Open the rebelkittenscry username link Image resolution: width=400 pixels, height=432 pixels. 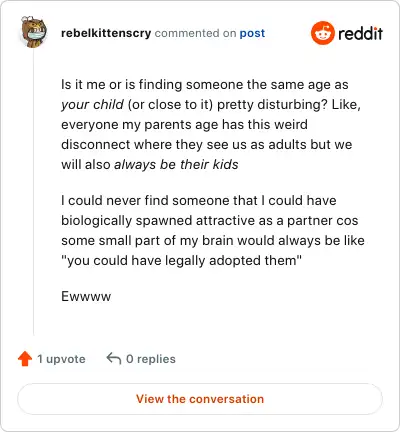[x=106, y=33]
